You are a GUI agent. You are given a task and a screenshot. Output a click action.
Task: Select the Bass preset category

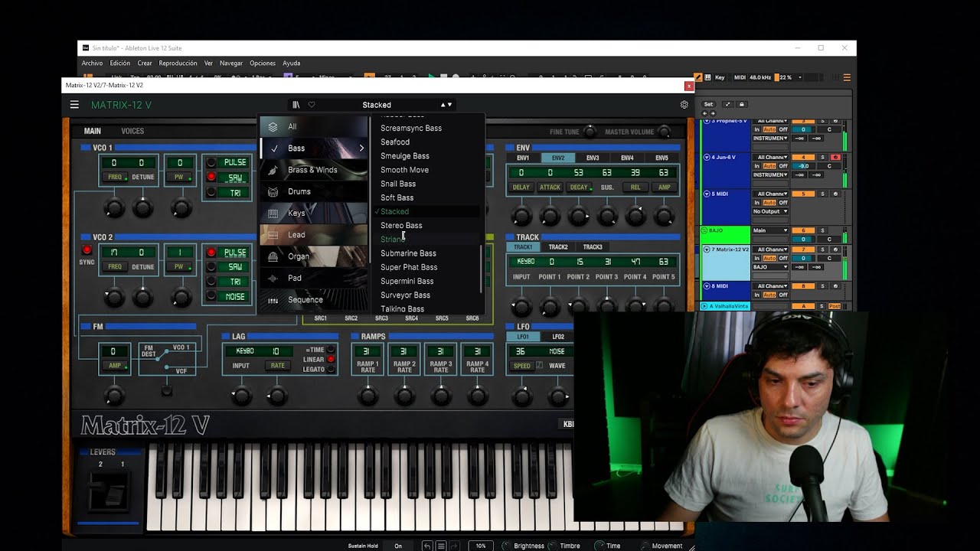(314, 148)
